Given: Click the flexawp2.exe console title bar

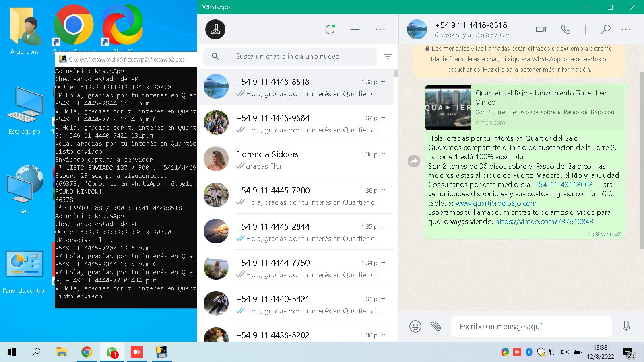Looking at the screenshot, I should 126,60.
